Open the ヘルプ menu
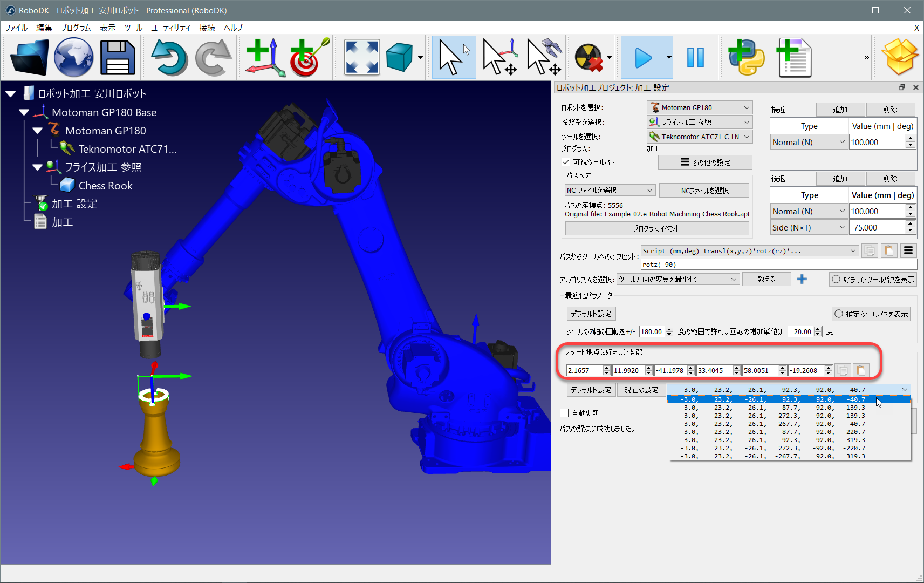The image size is (924, 583). pyautogui.click(x=233, y=28)
